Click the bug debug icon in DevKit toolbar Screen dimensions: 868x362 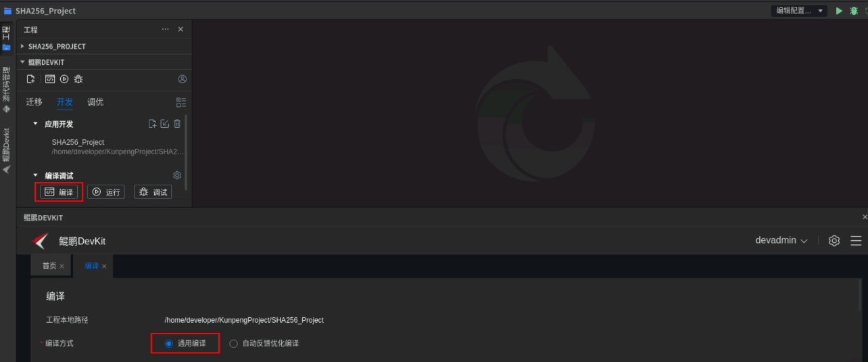pos(78,79)
